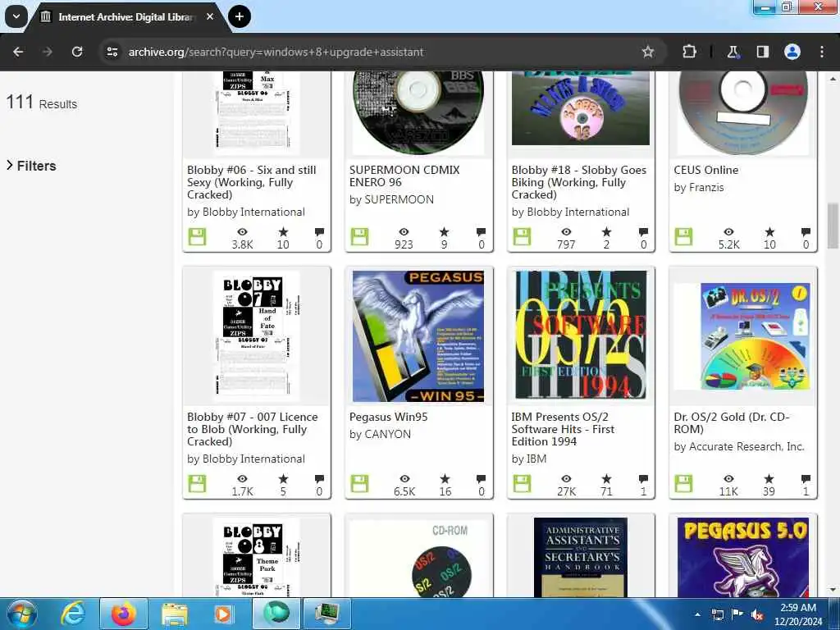This screenshot has height=630, width=840.
Task: Launch Firefox from the taskbar
Action: point(123,614)
